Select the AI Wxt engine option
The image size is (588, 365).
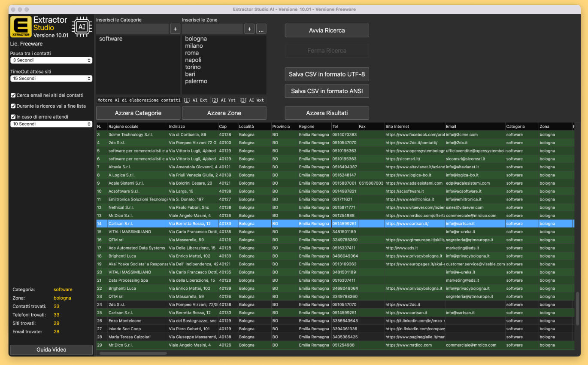(253, 100)
